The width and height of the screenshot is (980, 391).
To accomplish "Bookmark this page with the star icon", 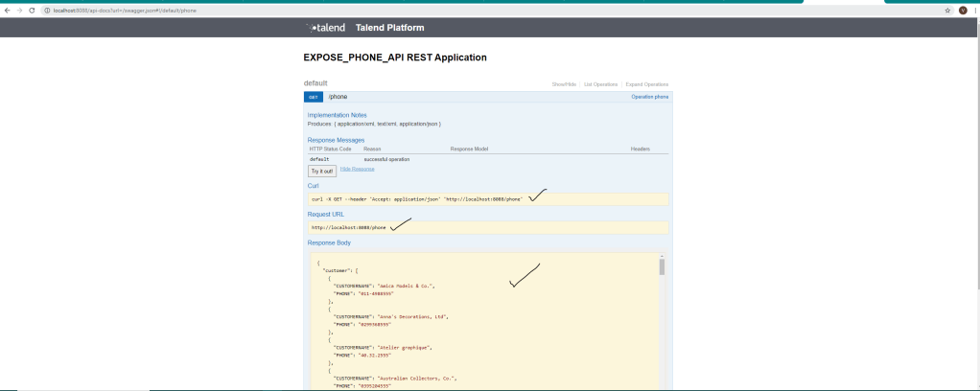I will point(947,10).
